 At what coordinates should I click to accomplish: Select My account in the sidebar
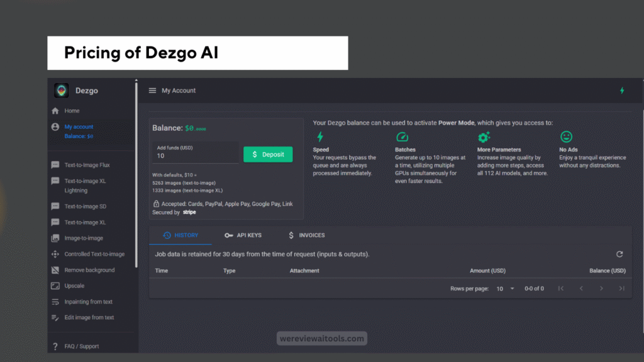(79, 127)
